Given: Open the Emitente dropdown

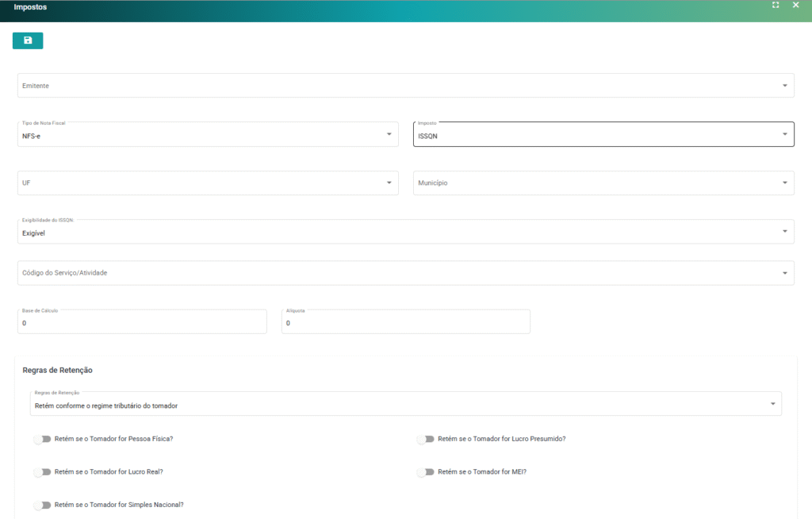Looking at the screenshot, I should (405, 86).
